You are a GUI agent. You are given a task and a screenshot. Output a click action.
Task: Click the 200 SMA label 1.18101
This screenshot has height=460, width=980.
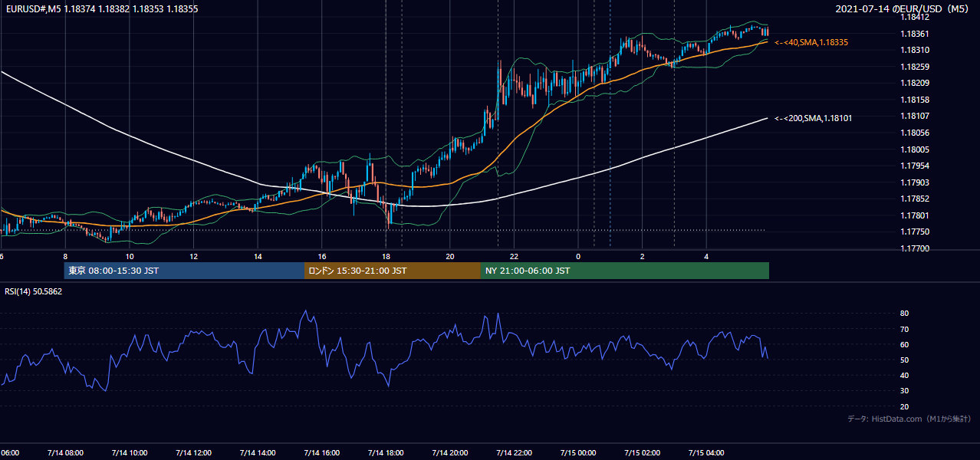coord(813,119)
